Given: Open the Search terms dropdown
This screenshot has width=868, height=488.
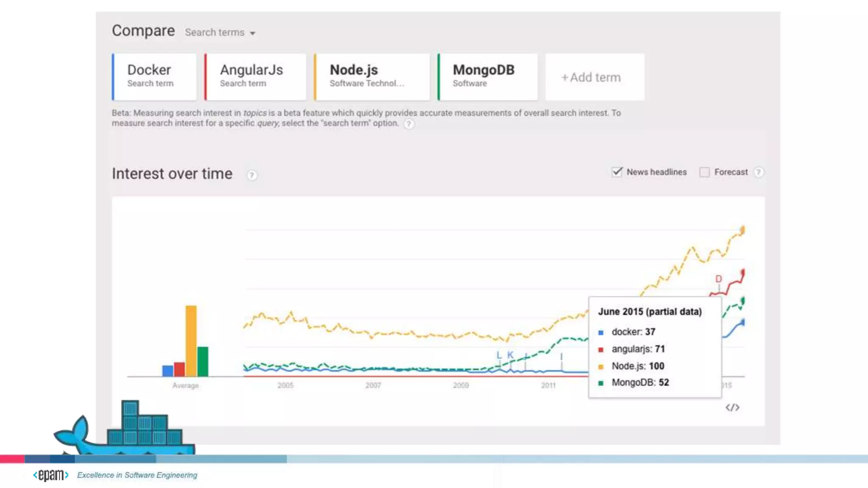Looking at the screenshot, I should point(215,33).
